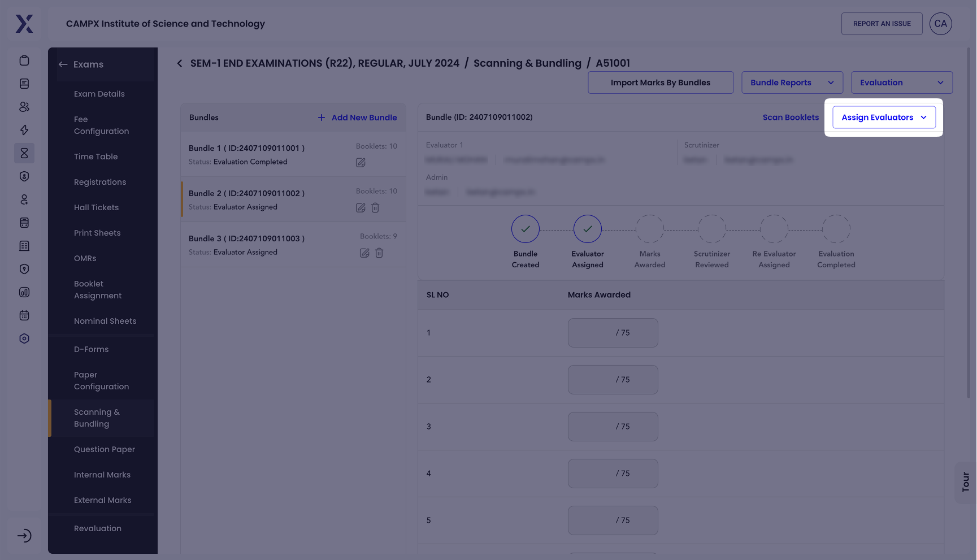977x560 pixels.
Task: Click Import Marks By Bundles button
Action: tap(661, 83)
